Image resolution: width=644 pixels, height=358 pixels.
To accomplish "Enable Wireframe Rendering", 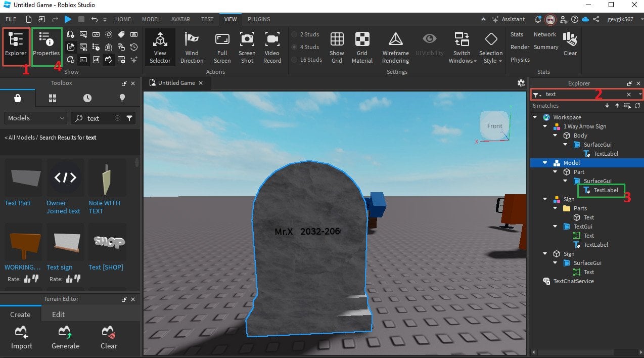I will (395, 48).
